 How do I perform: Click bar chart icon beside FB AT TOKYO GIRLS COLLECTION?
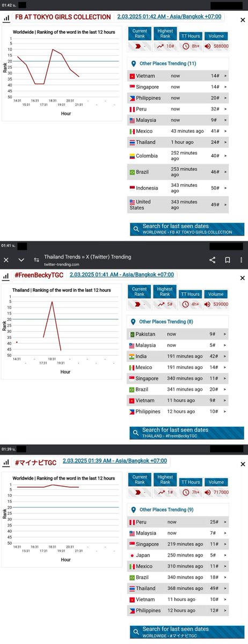(6, 17)
